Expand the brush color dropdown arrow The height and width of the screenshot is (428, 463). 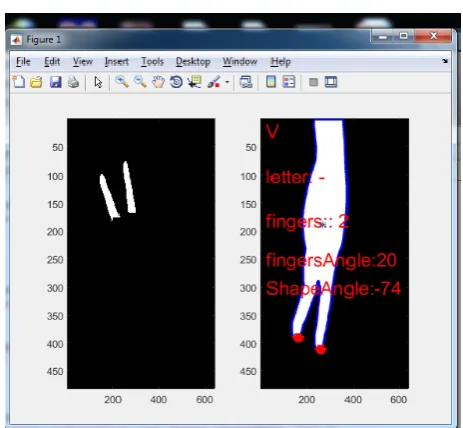coord(227,82)
